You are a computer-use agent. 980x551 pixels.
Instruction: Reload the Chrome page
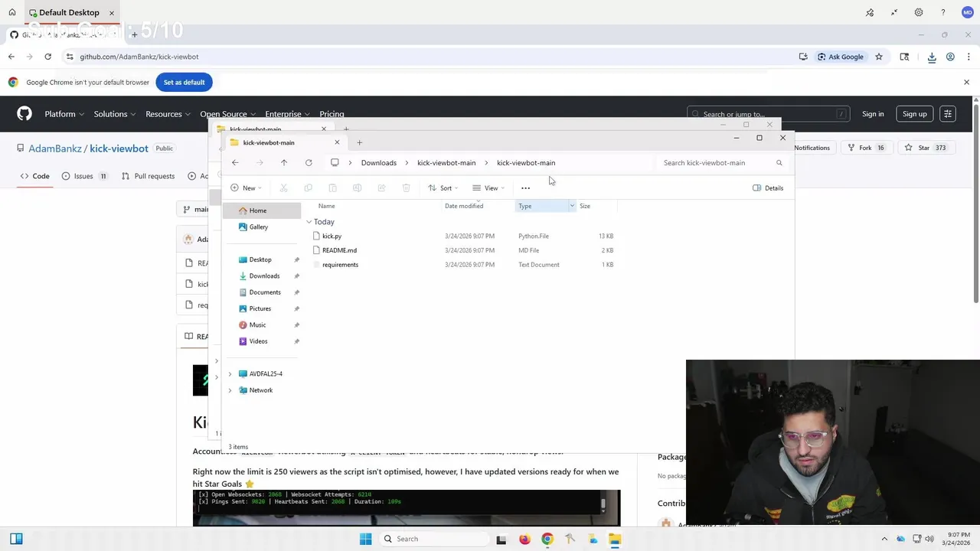pos(47,57)
